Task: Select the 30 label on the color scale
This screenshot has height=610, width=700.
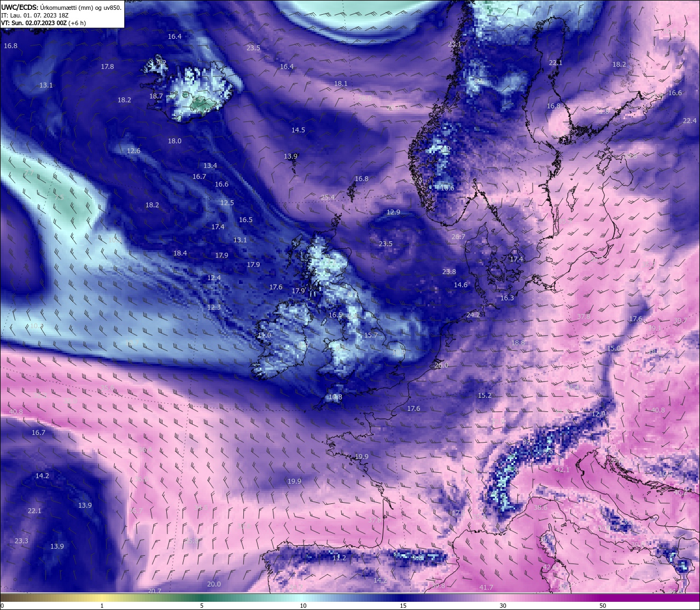Action: [503, 606]
